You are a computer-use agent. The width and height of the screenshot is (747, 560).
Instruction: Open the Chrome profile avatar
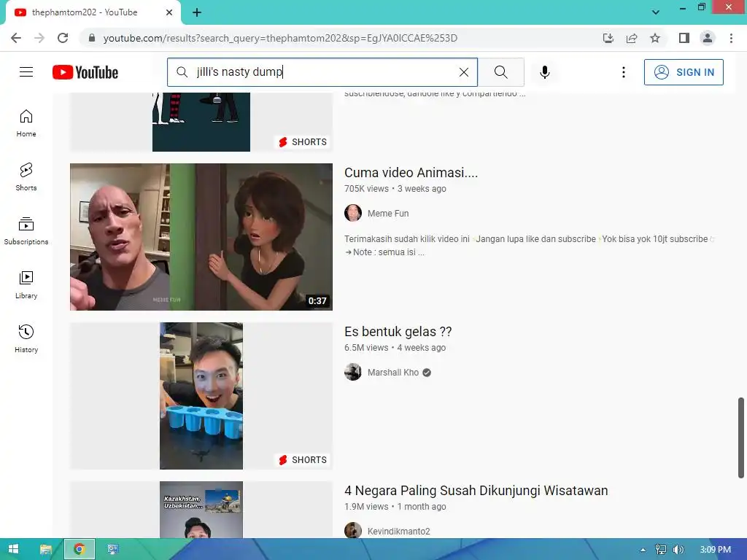coord(708,38)
